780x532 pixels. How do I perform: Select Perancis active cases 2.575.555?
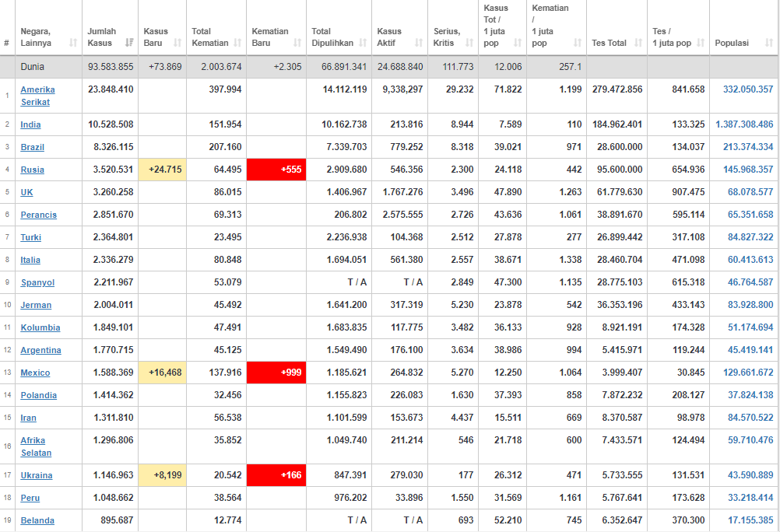pyautogui.click(x=402, y=215)
